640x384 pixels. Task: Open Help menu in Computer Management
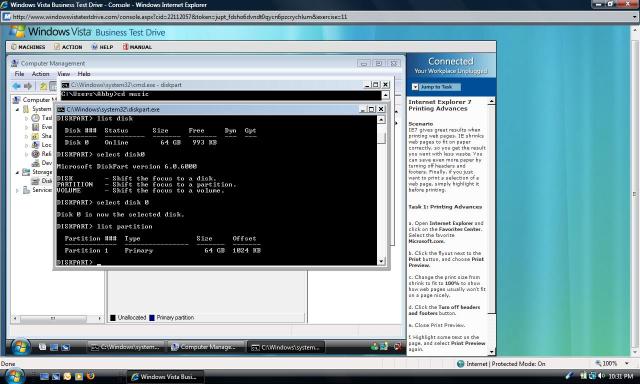[84, 74]
